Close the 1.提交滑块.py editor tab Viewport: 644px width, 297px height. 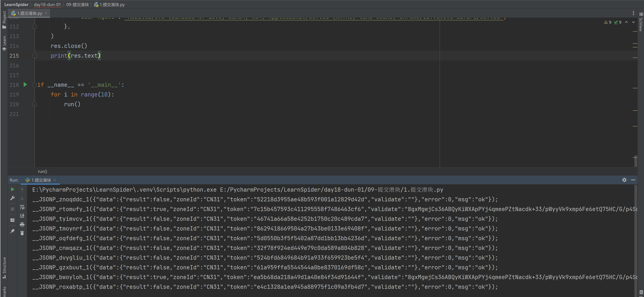pos(46,13)
